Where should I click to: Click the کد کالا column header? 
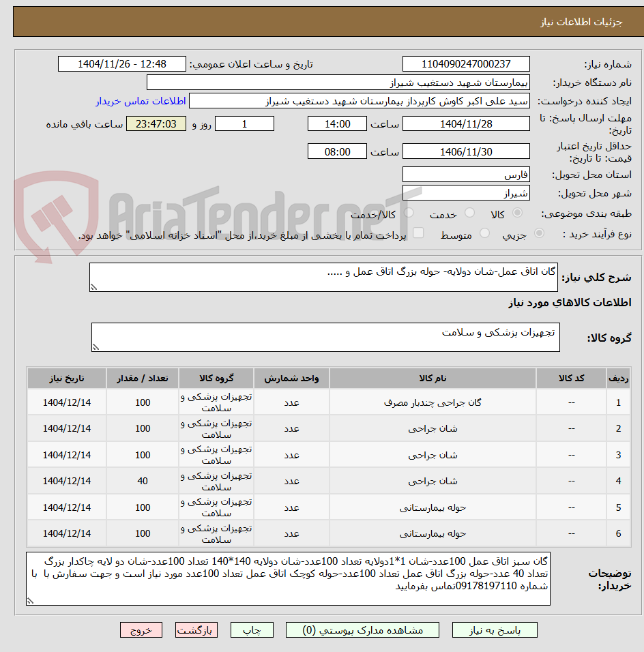[571, 379]
